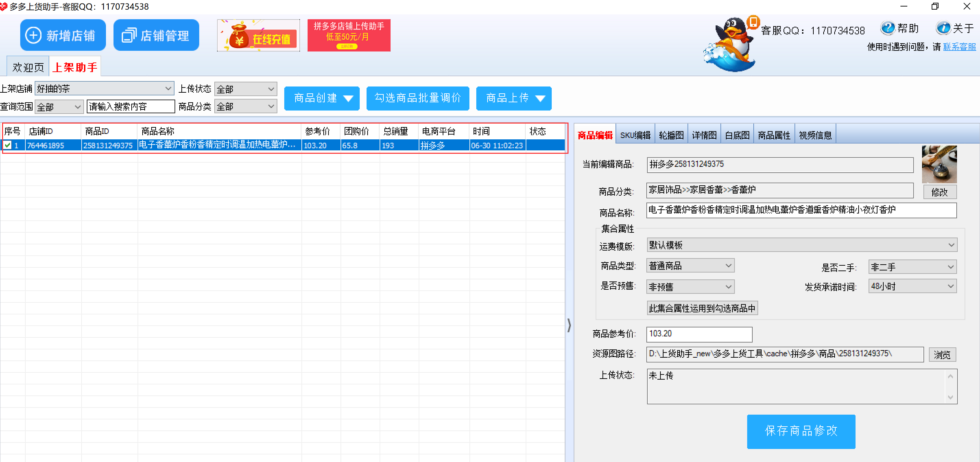Click the 资源图路径 path field
980x462 pixels.
(785, 354)
